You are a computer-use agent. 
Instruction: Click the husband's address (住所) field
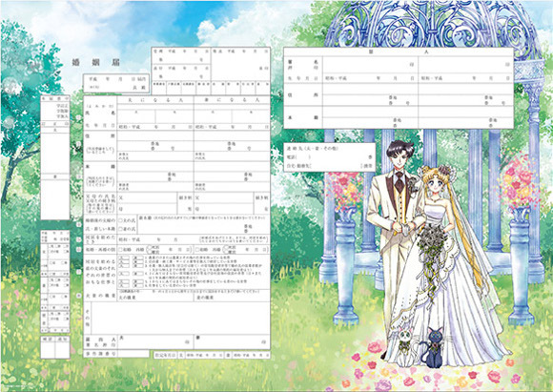[x=155, y=141]
